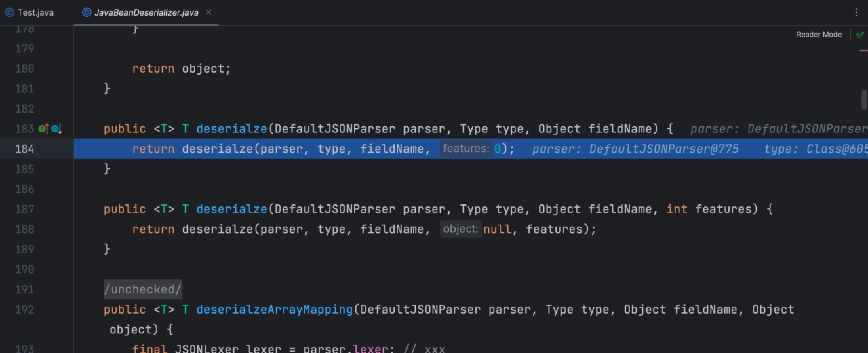Click the closing brace on line 189
Image resolution: width=868 pixels, height=353 pixels.
[x=107, y=249]
